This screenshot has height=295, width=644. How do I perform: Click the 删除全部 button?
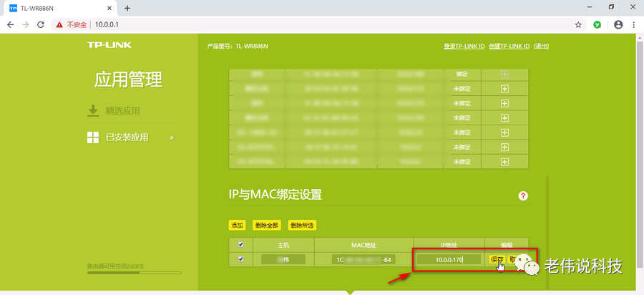pyautogui.click(x=267, y=225)
